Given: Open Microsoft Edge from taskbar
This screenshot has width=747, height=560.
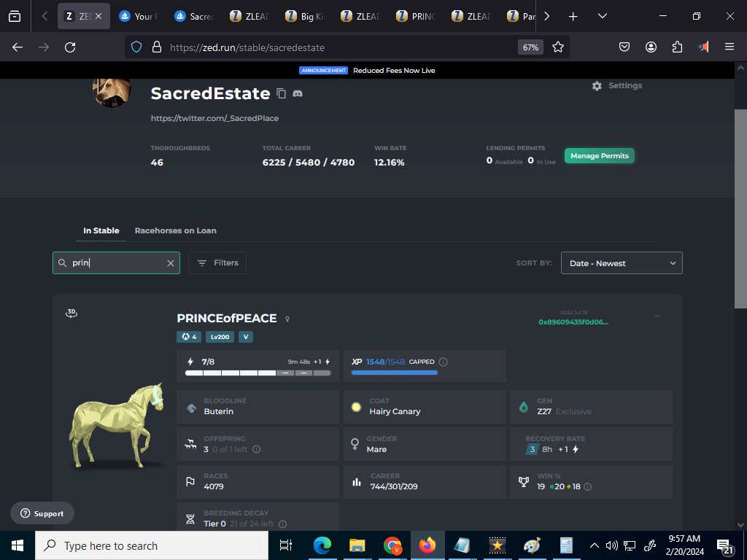Looking at the screenshot, I should [322, 545].
